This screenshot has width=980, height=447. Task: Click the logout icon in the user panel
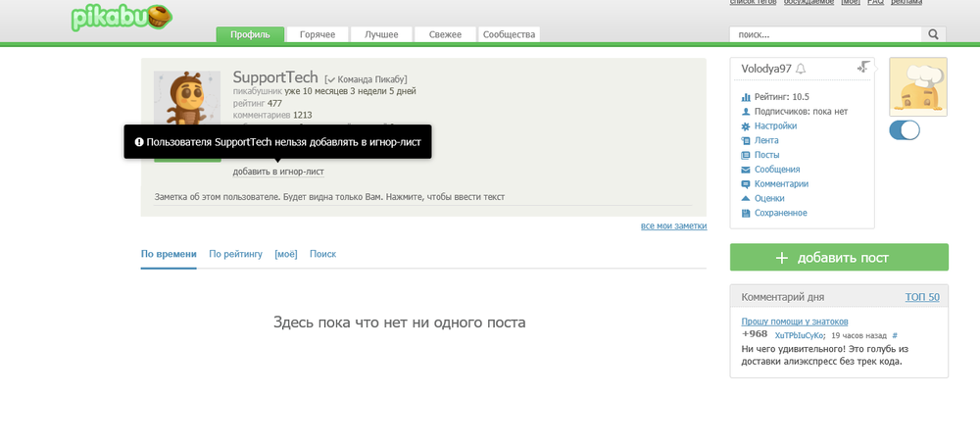[x=863, y=67]
